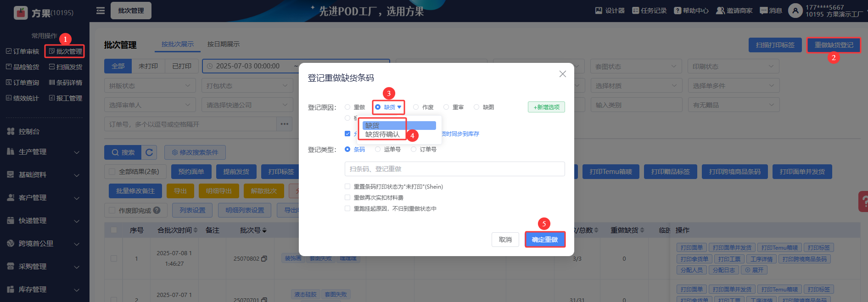Open 拼版状态 dropdown
Viewport: 868px width, 302px height.
pos(150,85)
